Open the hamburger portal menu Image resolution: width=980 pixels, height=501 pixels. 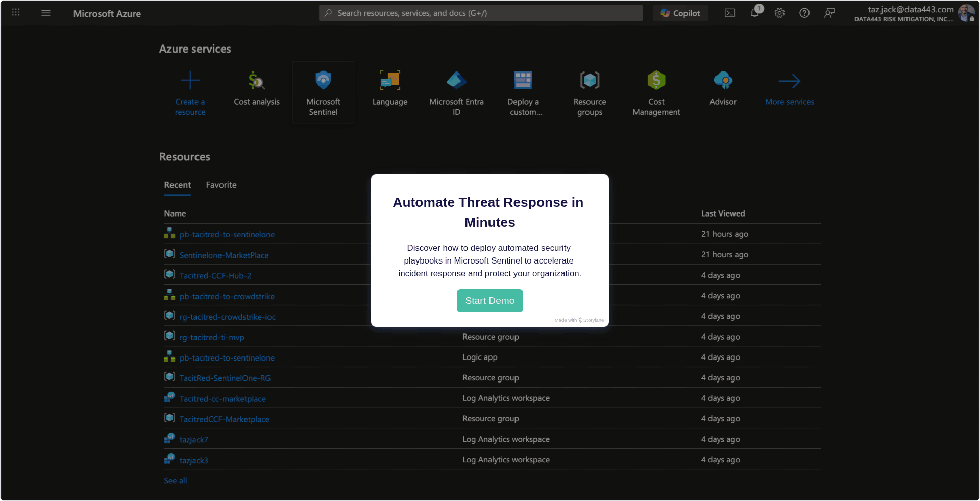click(46, 13)
